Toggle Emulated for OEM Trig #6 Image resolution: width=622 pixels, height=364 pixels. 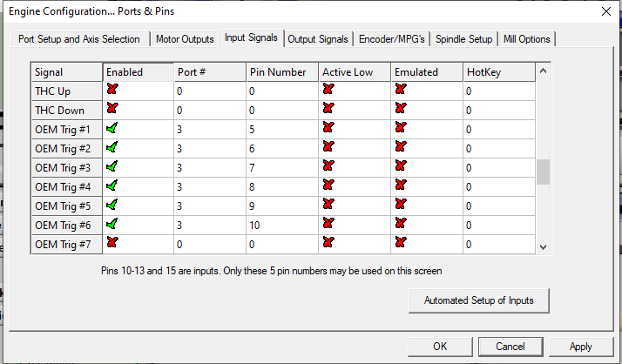[401, 223]
